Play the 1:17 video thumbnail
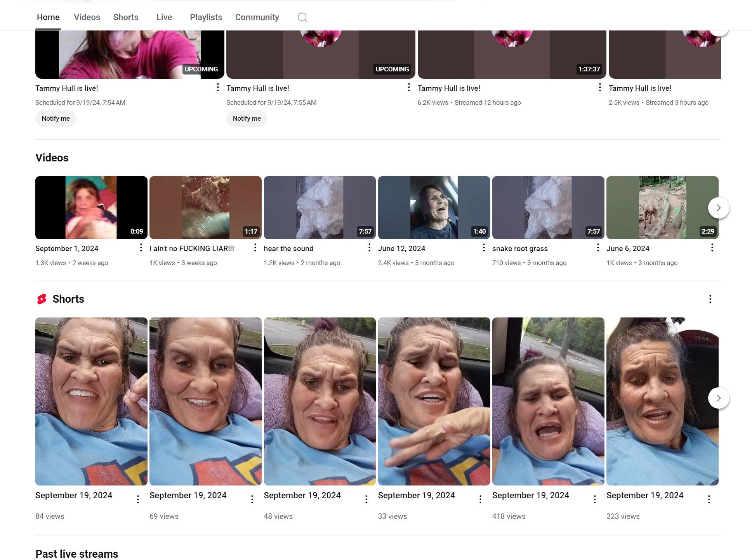The width and height of the screenshot is (752, 560). point(205,208)
